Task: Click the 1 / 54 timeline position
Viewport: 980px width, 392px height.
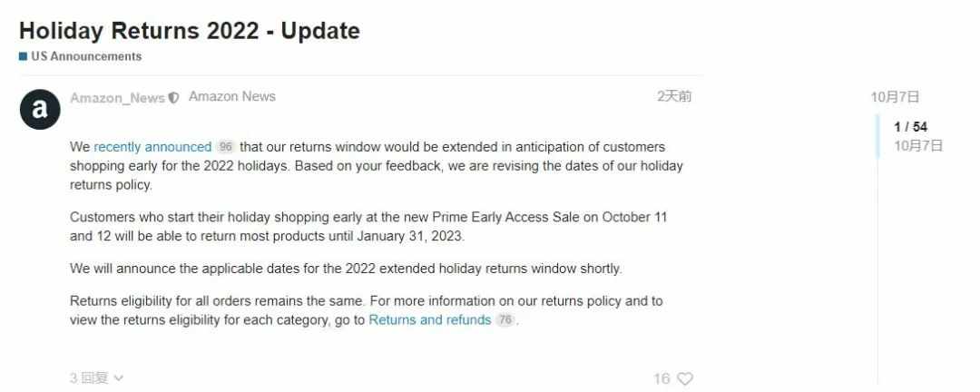Action: (911, 127)
